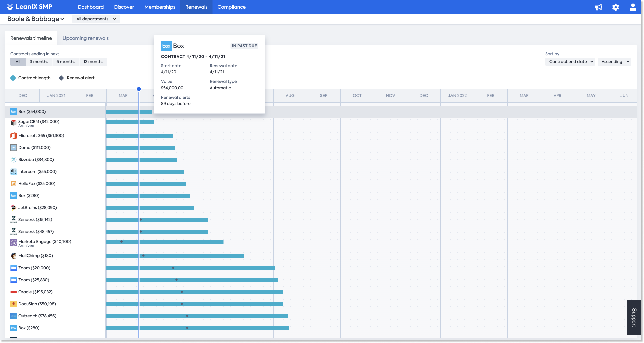This screenshot has height=343, width=644.
Task: Navigate to Memberships
Action: tap(160, 7)
